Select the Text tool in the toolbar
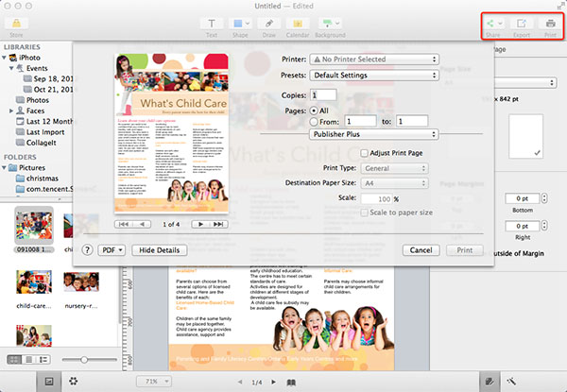Image resolution: width=567 pixels, height=392 pixels. pyautogui.click(x=212, y=23)
